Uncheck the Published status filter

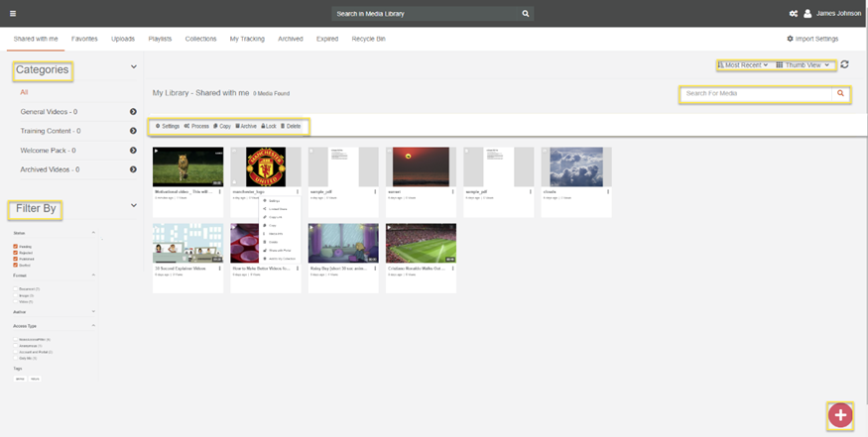pyautogui.click(x=16, y=259)
